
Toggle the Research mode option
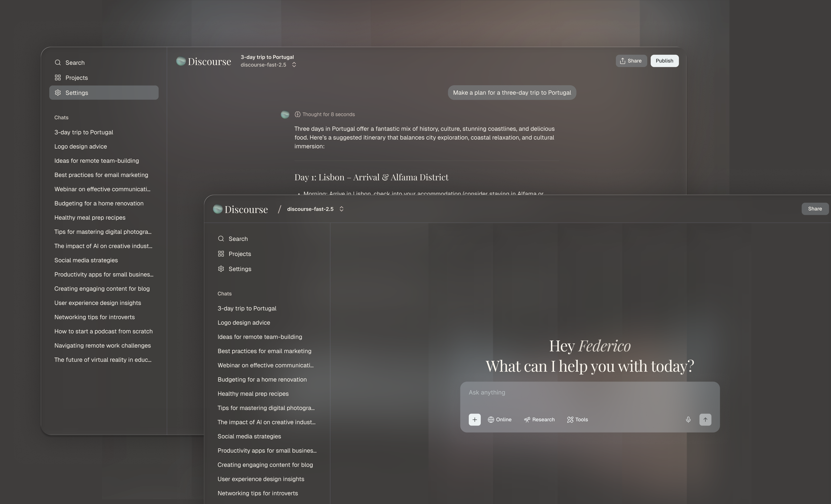539,419
